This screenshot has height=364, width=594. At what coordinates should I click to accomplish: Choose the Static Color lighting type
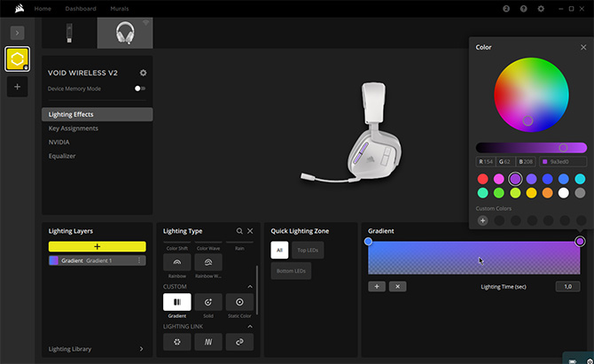(x=239, y=302)
